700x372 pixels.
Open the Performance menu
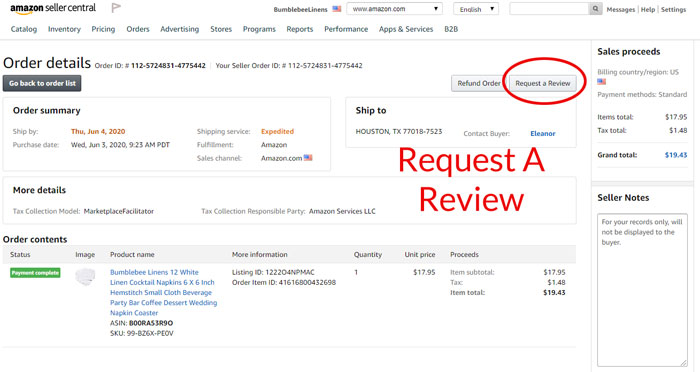click(346, 29)
